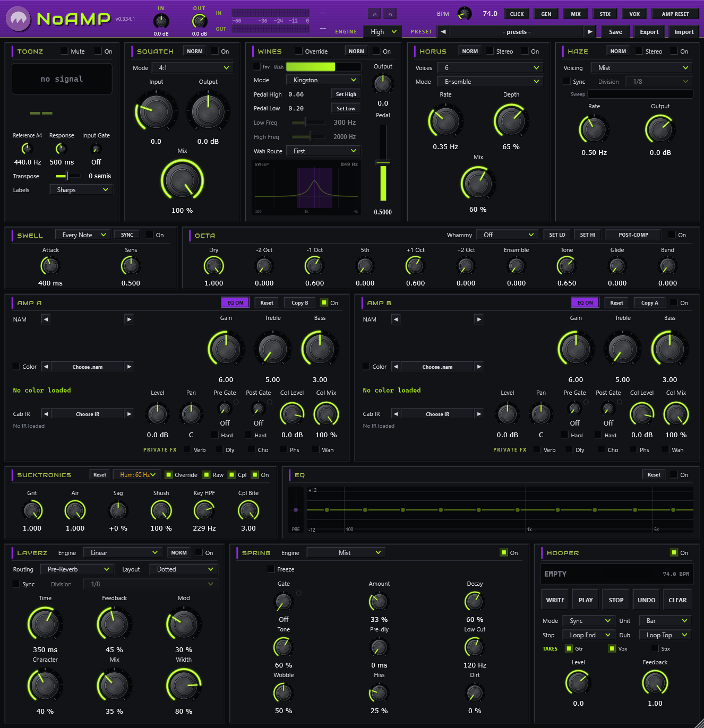Screen dimensions: 704x728
Task: Click the Toonz Transpose slider
Action: click(x=67, y=176)
